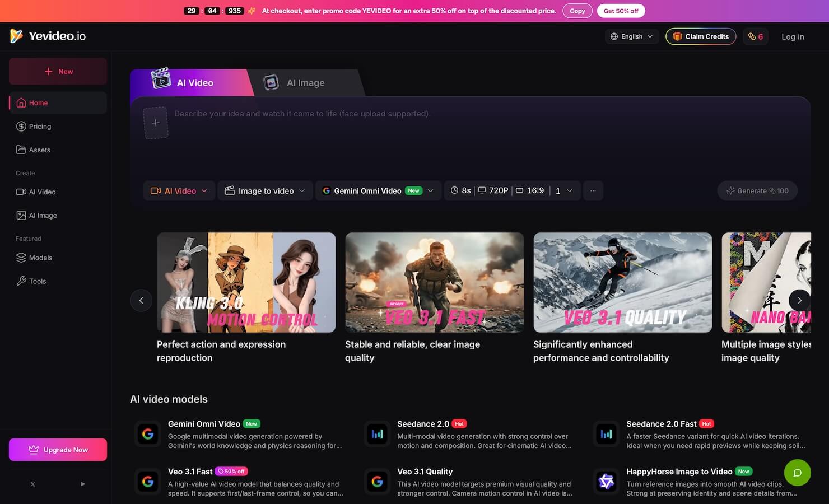
Task: Click 'Perfect action and expression reproduction' caption
Action: tap(221, 351)
